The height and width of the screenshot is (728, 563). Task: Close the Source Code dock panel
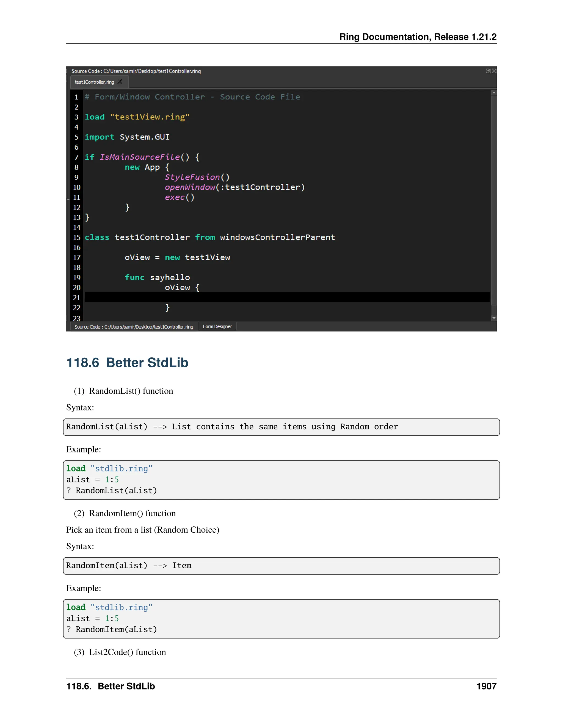pos(494,71)
